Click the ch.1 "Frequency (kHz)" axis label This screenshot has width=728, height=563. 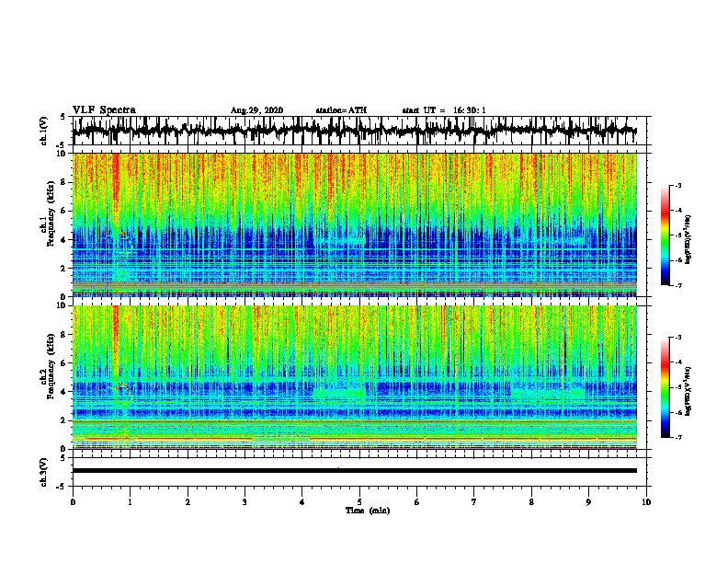pos(51,213)
